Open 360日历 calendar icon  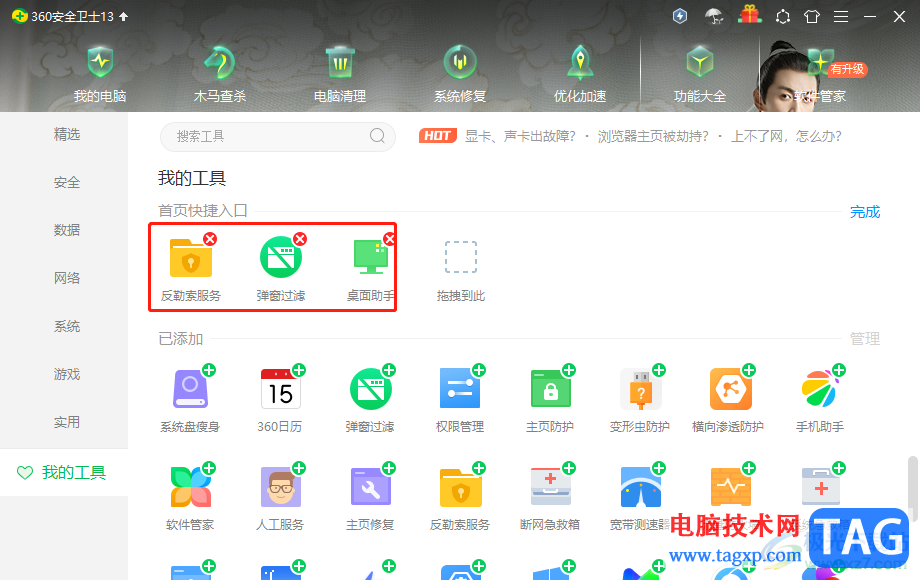280,389
